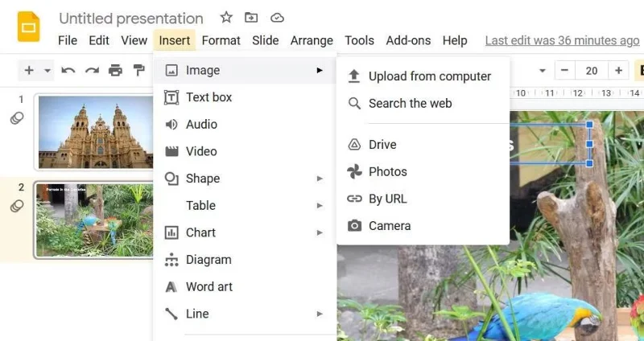
Task: Click the undo icon
Action: coord(68,71)
